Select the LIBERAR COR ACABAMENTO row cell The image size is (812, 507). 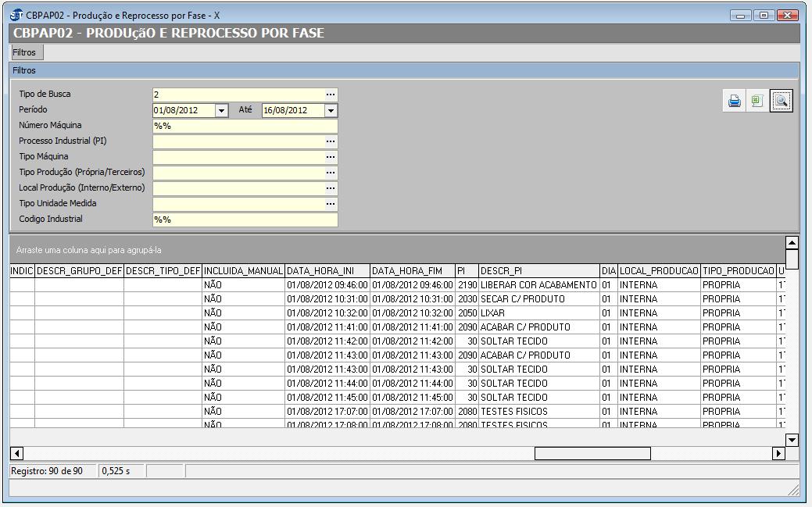538,285
